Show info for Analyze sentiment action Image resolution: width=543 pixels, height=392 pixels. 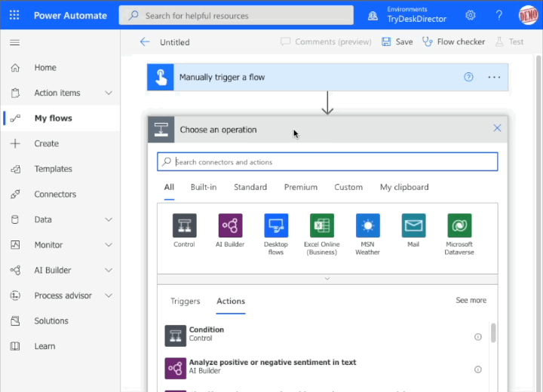(x=478, y=369)
